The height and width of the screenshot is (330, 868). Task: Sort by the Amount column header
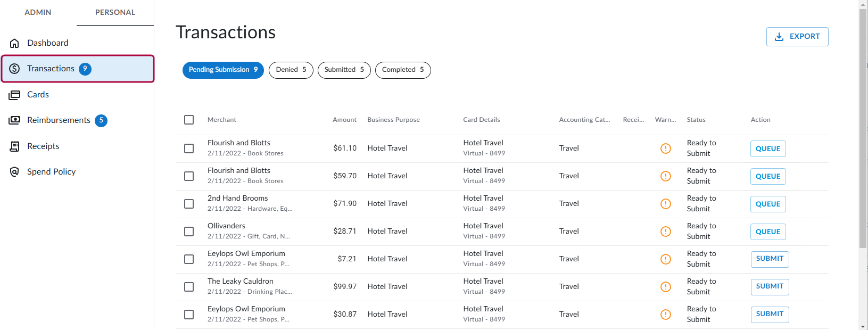pos(344,120)
